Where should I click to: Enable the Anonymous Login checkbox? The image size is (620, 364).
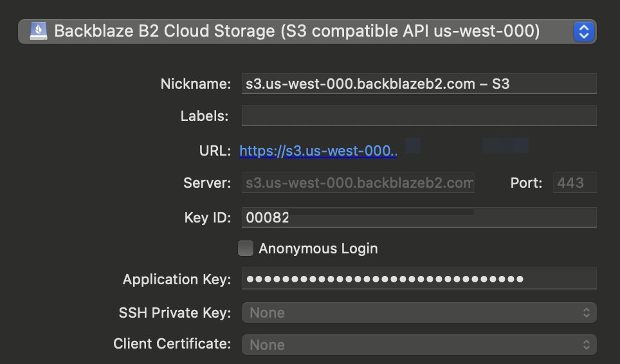246,248
